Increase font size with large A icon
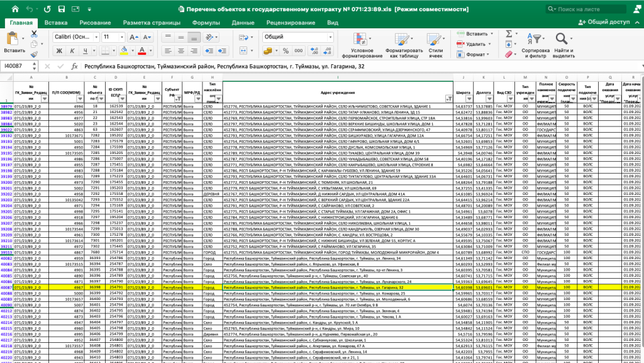 pyautogui.click(x=134, y=37)
